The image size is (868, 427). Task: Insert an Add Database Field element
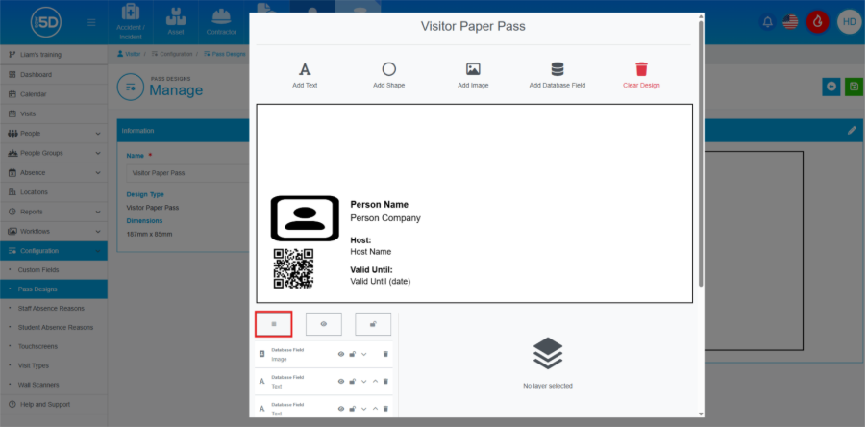[557, 75]
